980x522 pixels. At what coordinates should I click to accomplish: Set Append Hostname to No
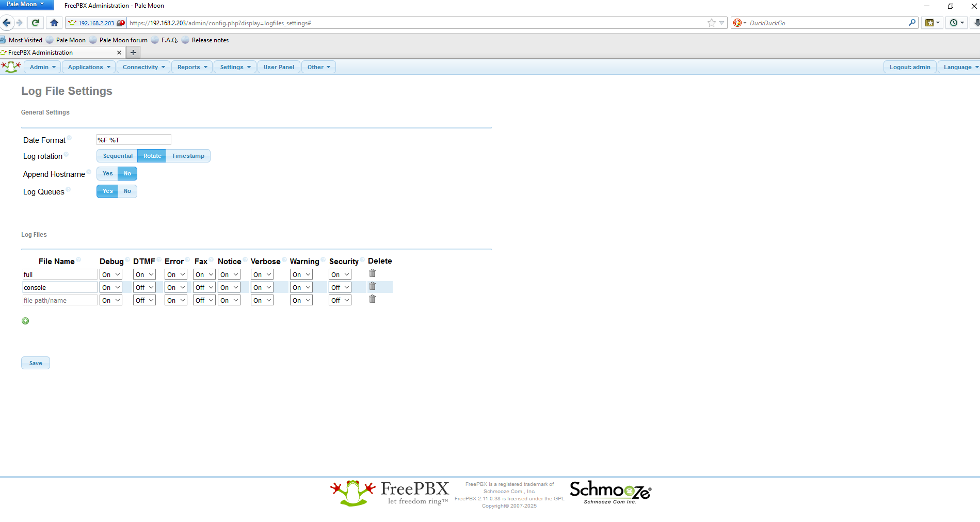[127, 174]
